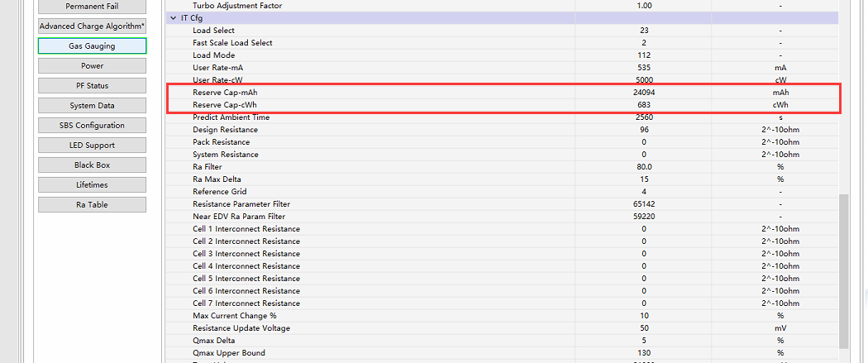Select the Reserve Cap-cWh parameter

tap(224, 104)
